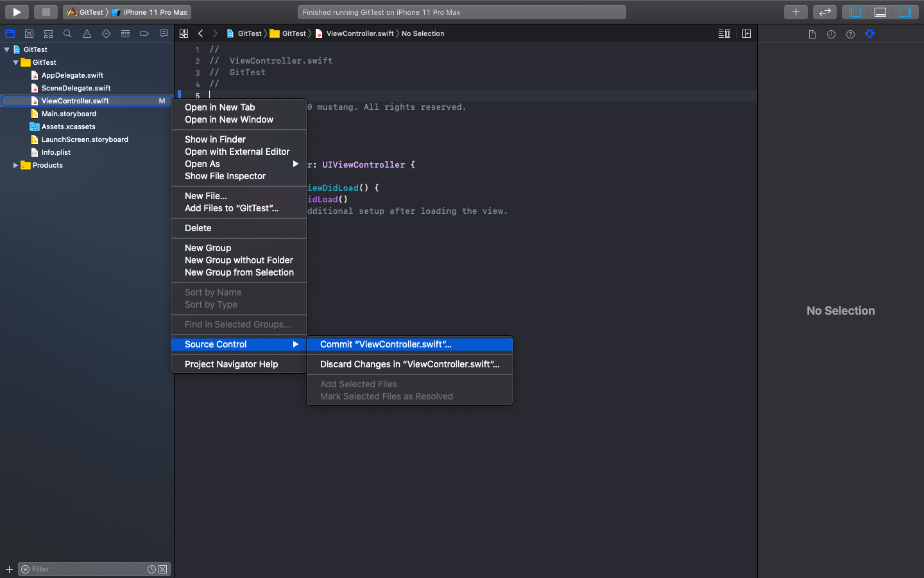Select SceneDelegate.swift in navigator
The height and width of the screenshot is (578, 924).
76,88
